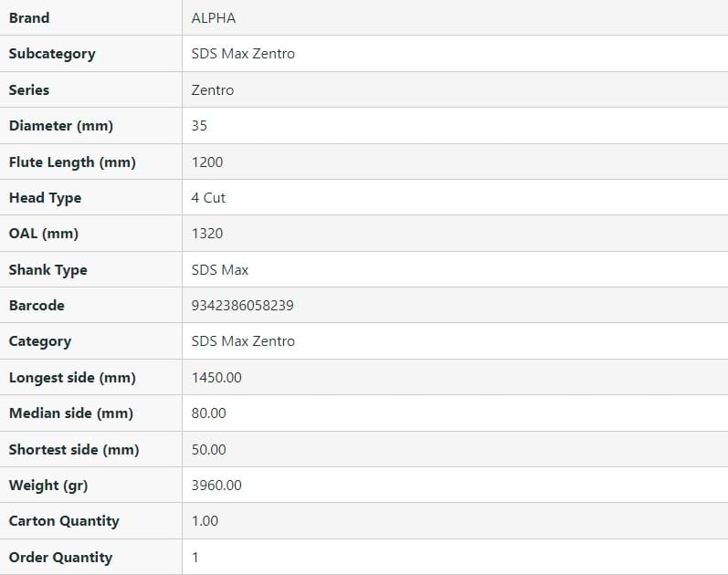Select the Diameter value 35
728x575 pixels.
pyautogui.click(x=199, y=126)
